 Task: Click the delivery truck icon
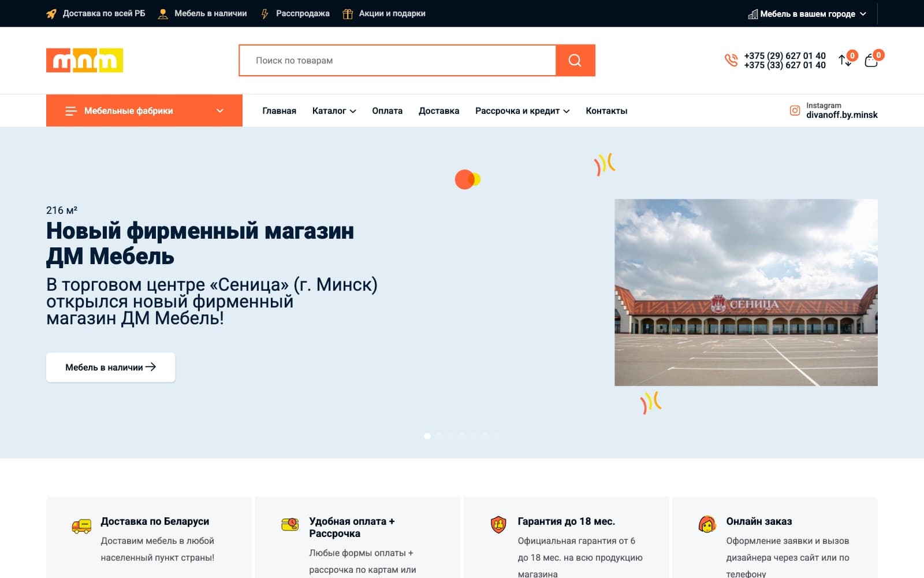click(x=81, y=525)
